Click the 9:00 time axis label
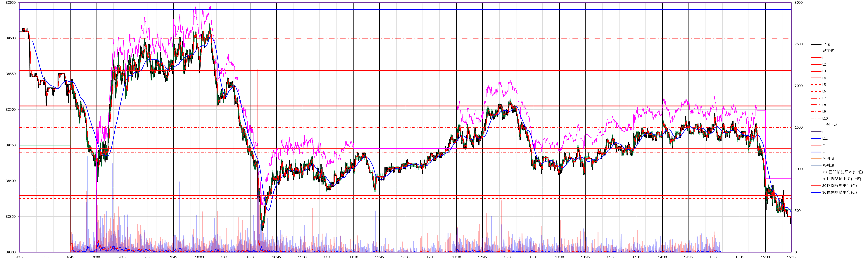 96,257
